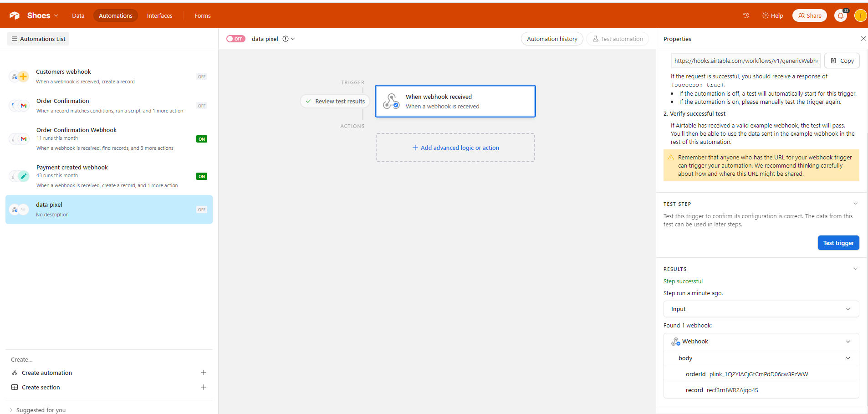Go to the Forms tab

click(x=203, y=15)
